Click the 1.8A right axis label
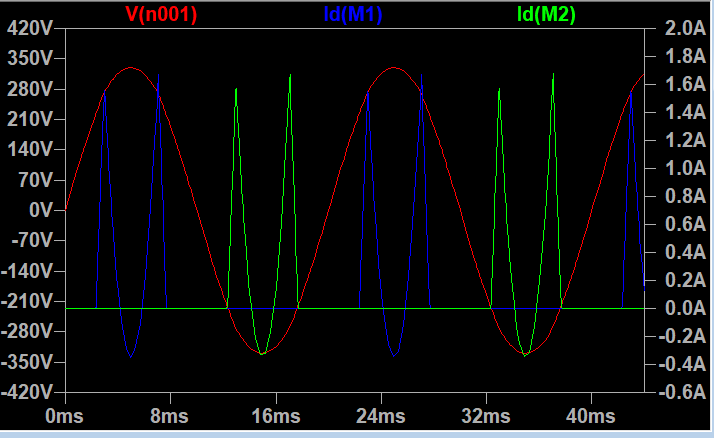The image size is (714, 438). (x=685, y=56)
